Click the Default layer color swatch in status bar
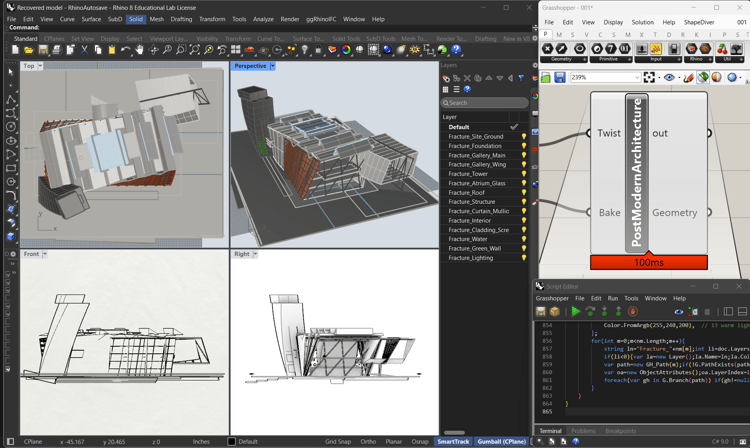Screen dimensions: 750x448 (x=232, y=441)
